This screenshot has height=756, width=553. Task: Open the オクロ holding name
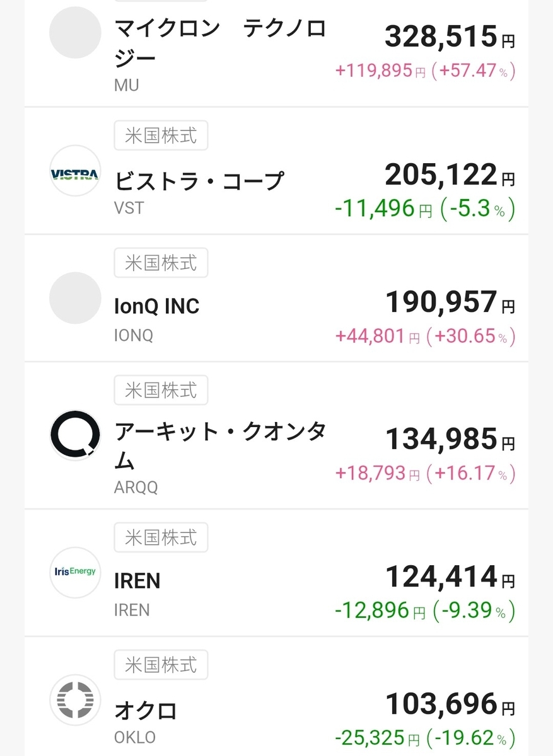pos(146,711)
